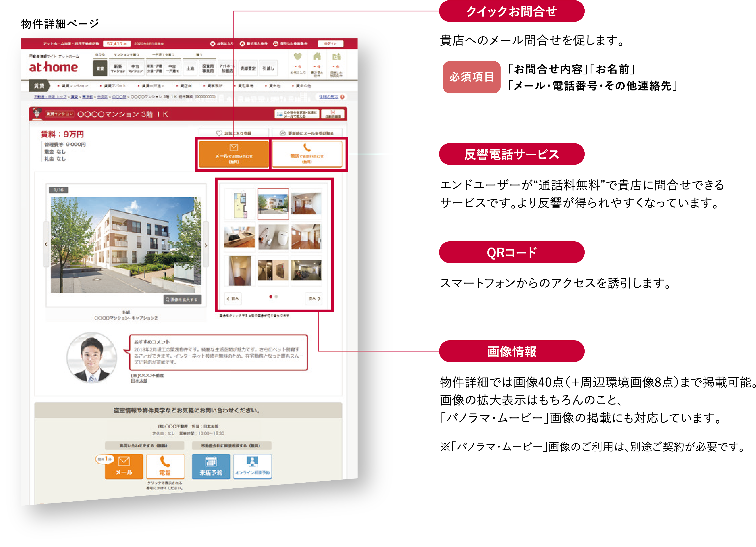Click the second gallery pagination dot
756x547 pixels.
(x=276, y=297)
